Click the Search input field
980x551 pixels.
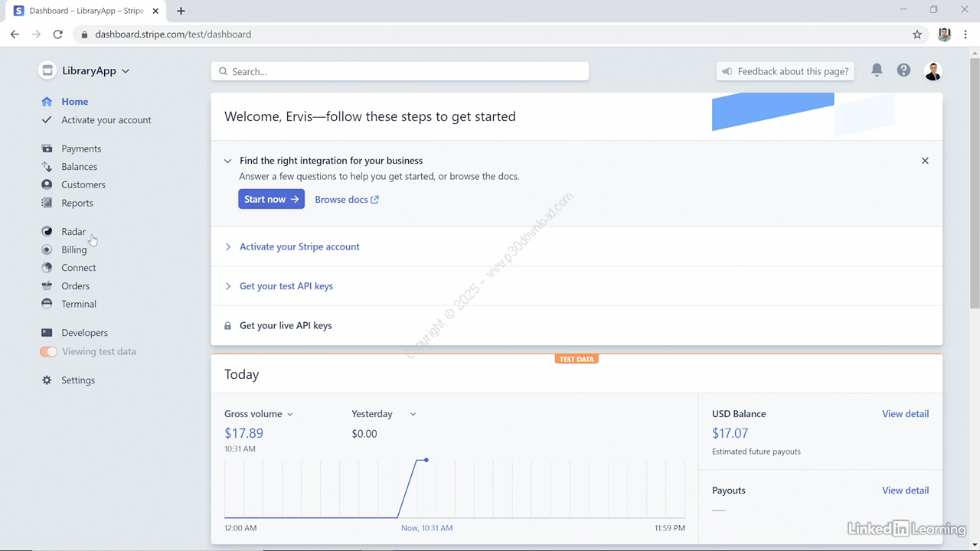400,71
